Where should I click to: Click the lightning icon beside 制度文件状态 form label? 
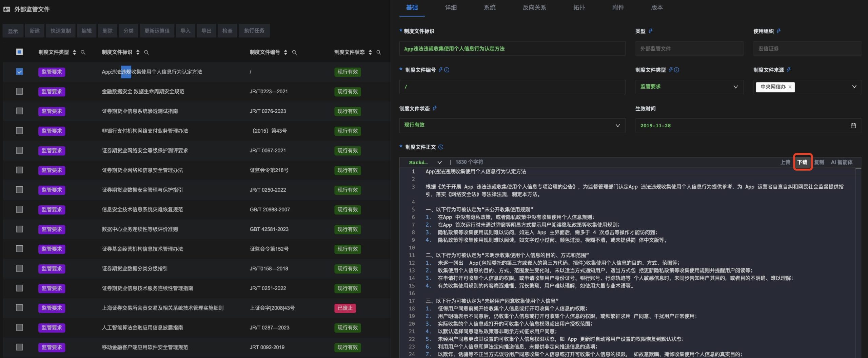(x=434, y=108)
